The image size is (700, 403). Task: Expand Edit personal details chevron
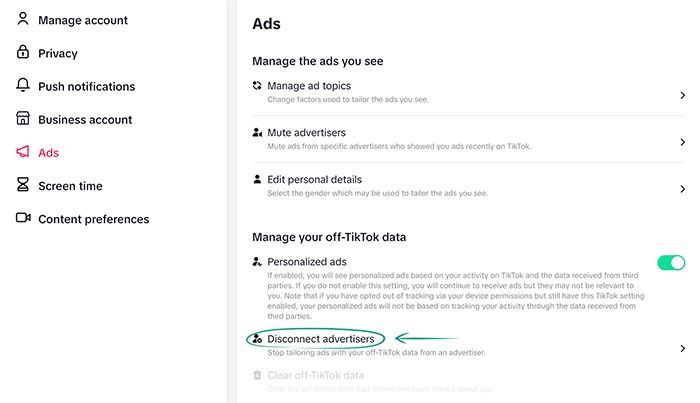[682, 189]
